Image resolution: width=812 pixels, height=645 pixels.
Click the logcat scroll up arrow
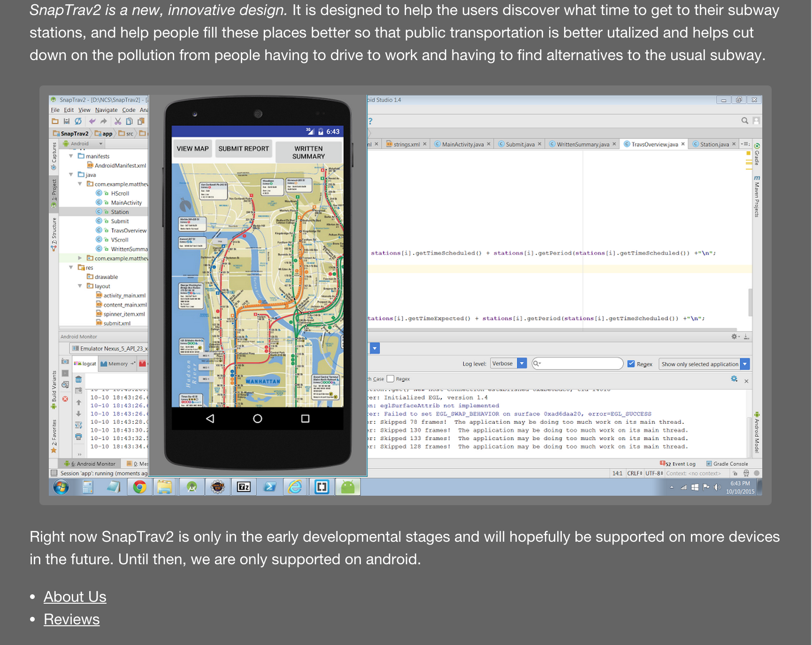[78, 402]
